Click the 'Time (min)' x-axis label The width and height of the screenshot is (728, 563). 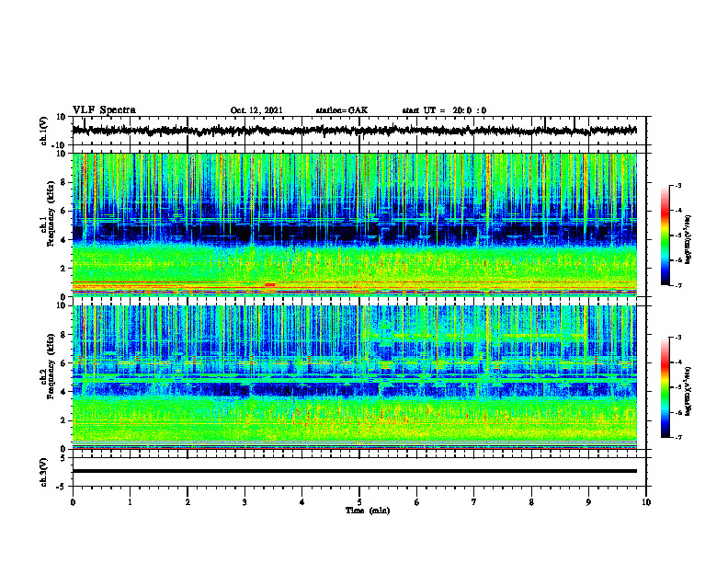368,511
